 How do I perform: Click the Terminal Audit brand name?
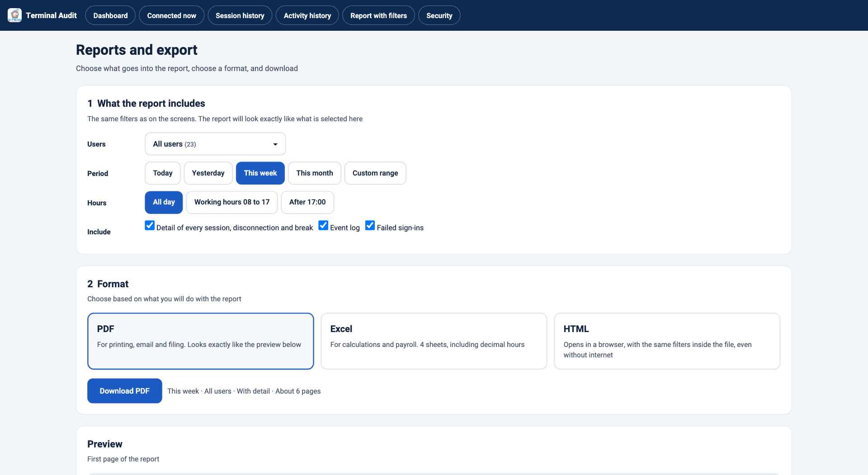click(51, 15)
